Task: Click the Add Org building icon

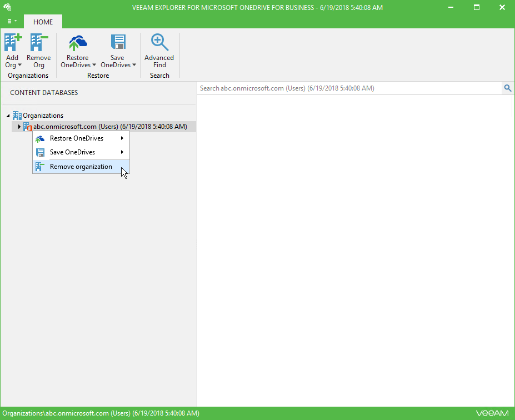Action: tap(13, 42)
